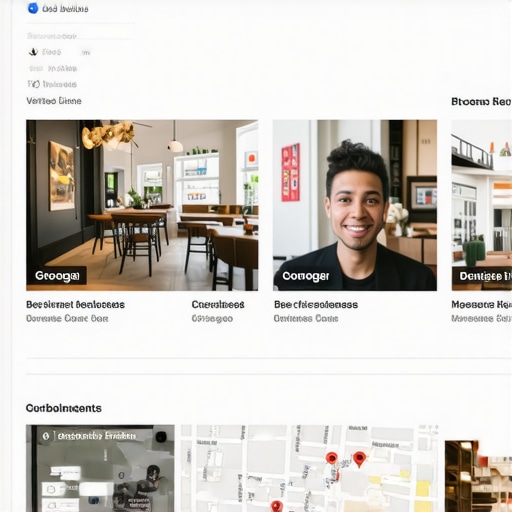Select the sidebar item below 'Fees'

[53, 69]
